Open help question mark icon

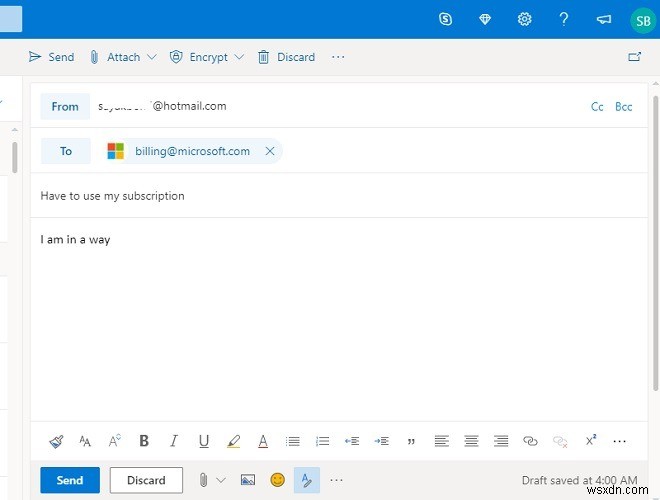pos(564,19)
